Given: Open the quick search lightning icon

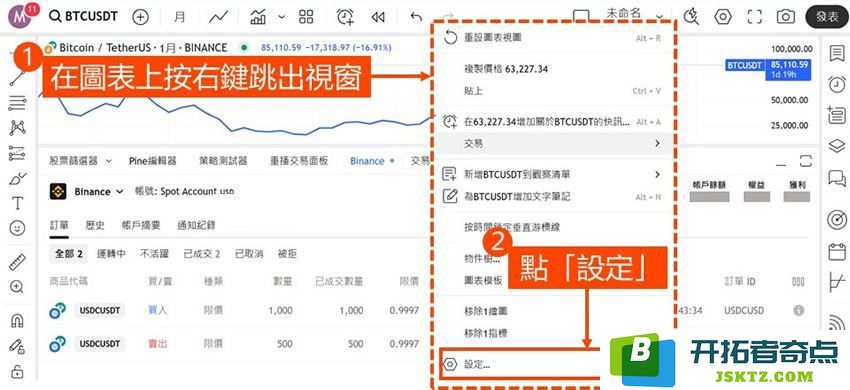Looking at the screenshot, I should (691, 17).
